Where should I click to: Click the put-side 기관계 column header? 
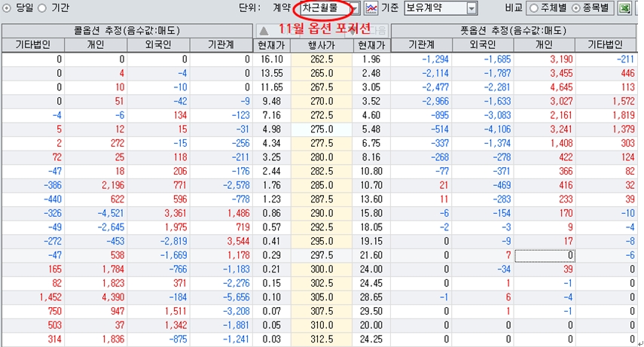[423, 45]
